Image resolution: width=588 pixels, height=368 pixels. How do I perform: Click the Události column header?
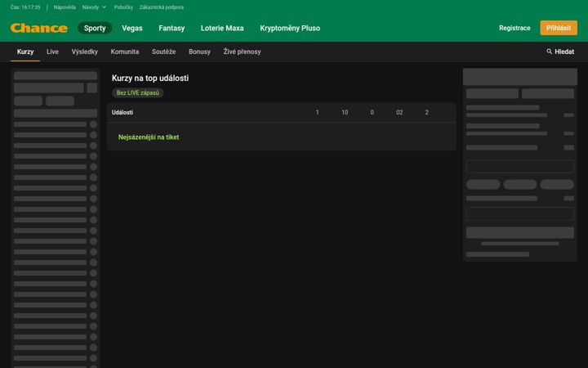[x=122, y=112]
